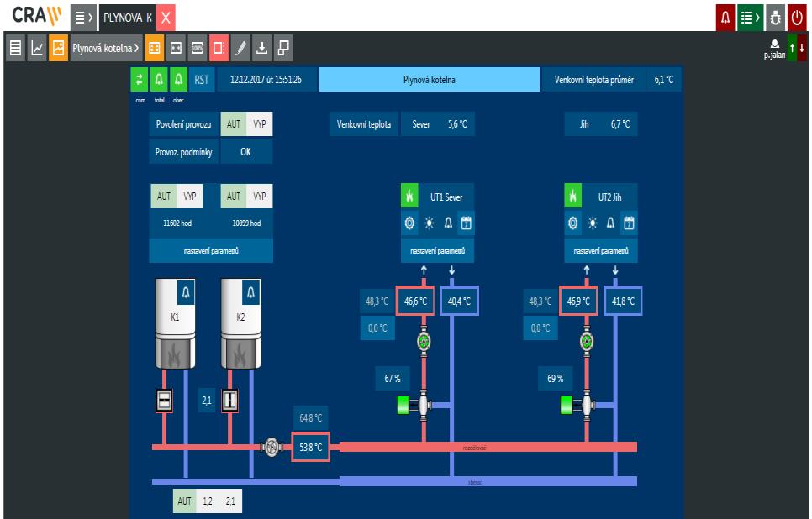
Task: Select the orange scheme picture view icon
Action: (59, 48)
